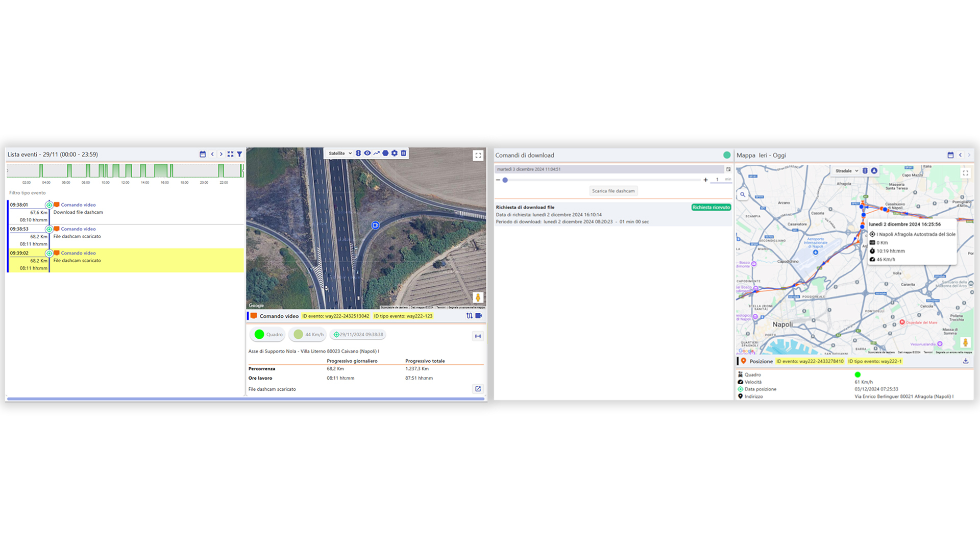The height and width of the screenshot is (551, 980).
Task: Click the Street View pegman on Stradale map
Action: pyautogui.click(x=965, y=342)
